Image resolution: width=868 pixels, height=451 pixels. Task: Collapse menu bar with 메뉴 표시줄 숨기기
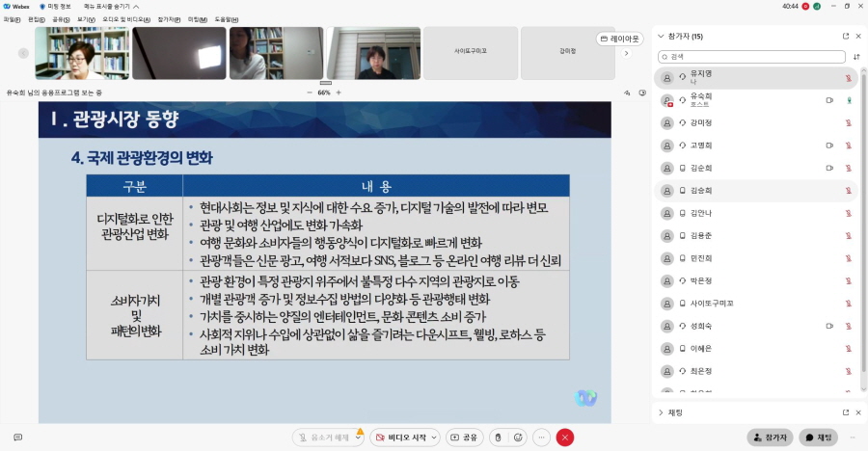[111, 7]
